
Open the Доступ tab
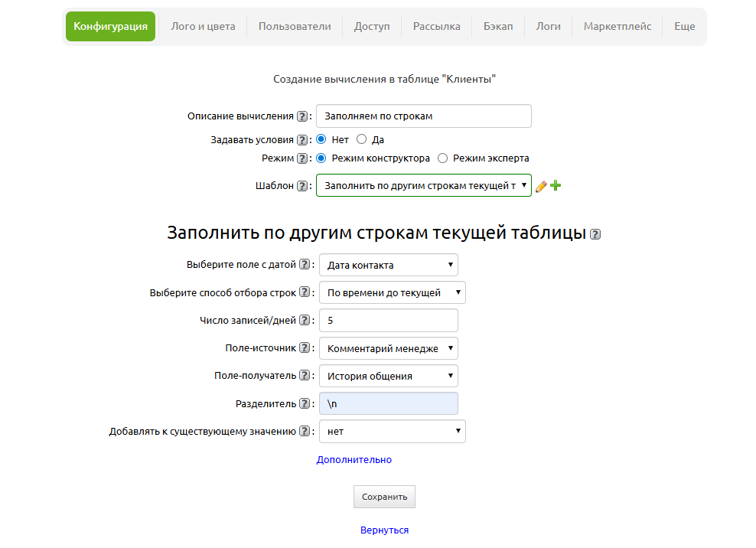point(372,27)
